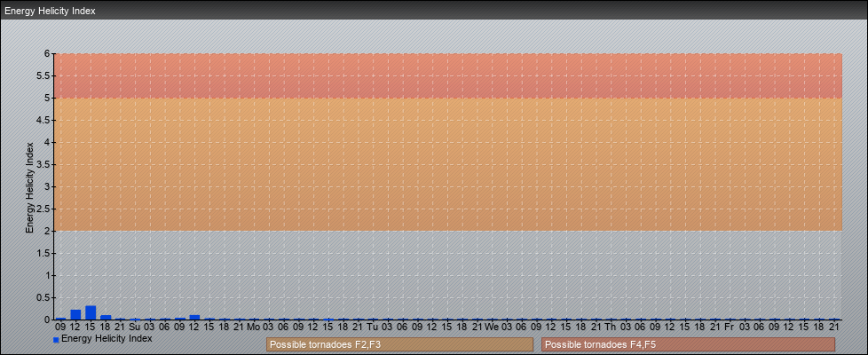Click the Energy Helicity Index panel title
The image size is (868, 355).
click(x=50, y=11)
